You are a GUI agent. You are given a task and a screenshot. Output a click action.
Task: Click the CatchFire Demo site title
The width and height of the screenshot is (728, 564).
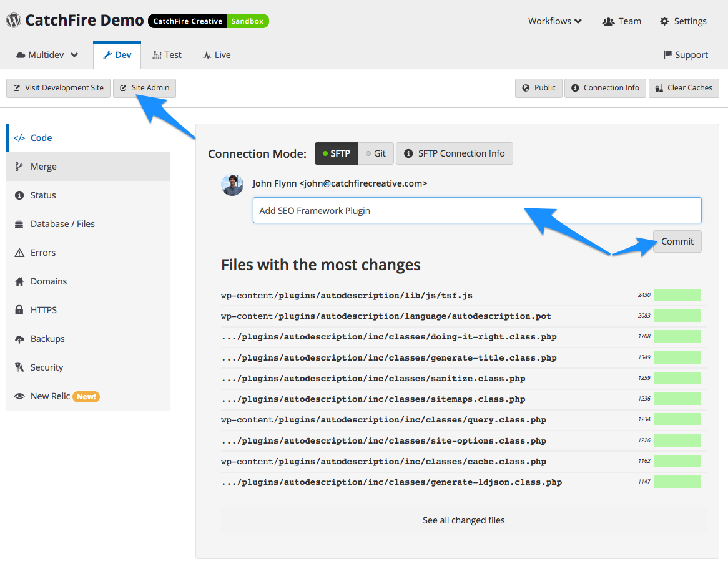tap(84, 21)
